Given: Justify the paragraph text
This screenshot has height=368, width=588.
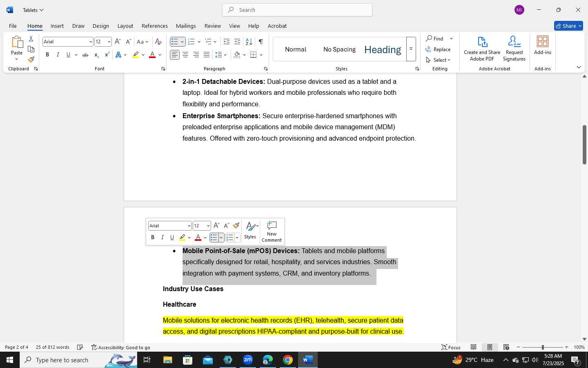Looking at the screenshot, I should coord(207,55).
